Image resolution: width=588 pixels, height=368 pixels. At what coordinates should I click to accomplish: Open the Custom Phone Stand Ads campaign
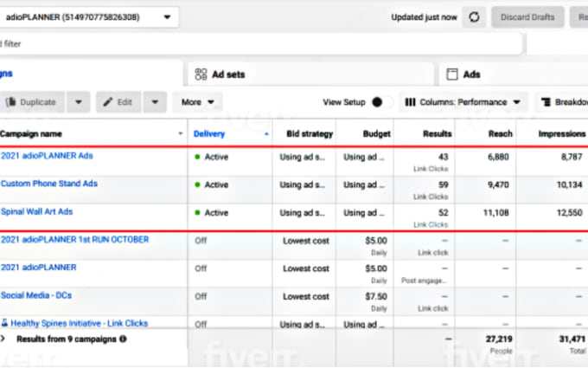[49, 184]
